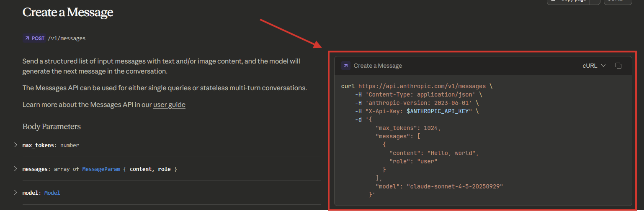This screenshot has height=211, width=644.
Task: Click the Content-Type header line
Action: coord(418,95)
